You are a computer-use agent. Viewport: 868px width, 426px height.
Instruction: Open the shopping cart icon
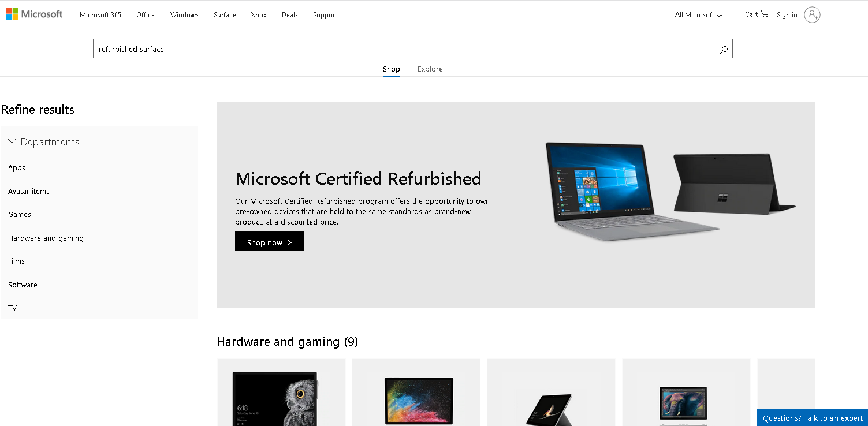tap(765, 14)
